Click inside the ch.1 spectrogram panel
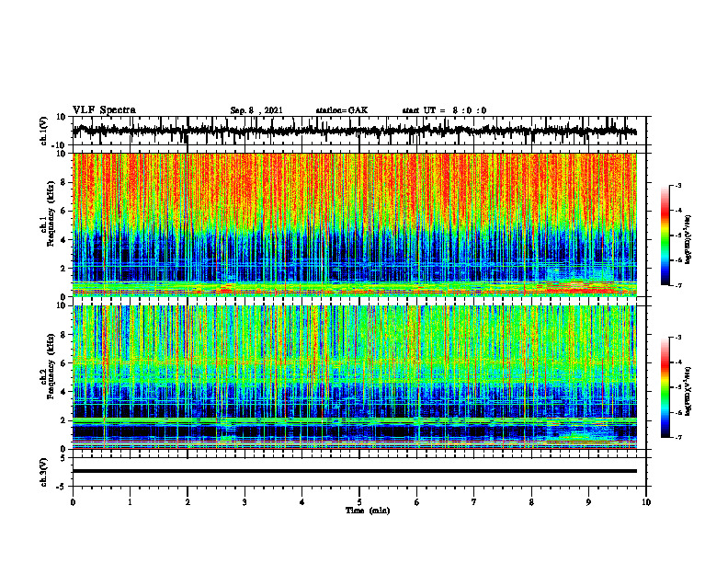 (355, 224)
